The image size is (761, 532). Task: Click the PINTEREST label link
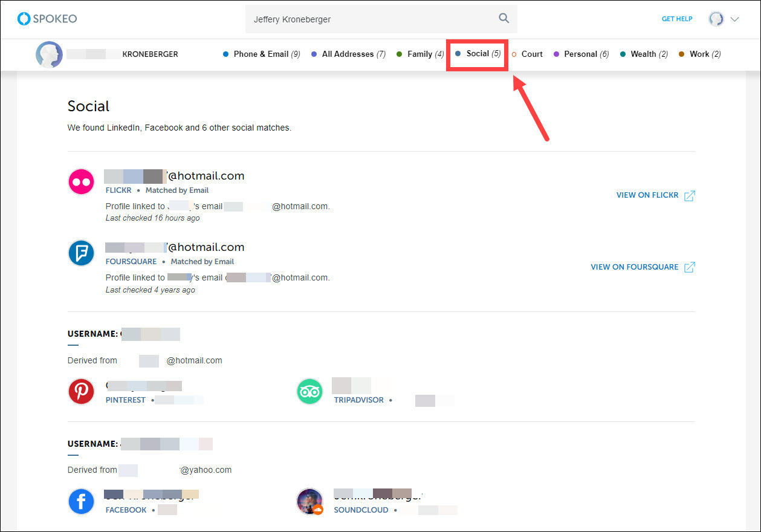(126, 400)
